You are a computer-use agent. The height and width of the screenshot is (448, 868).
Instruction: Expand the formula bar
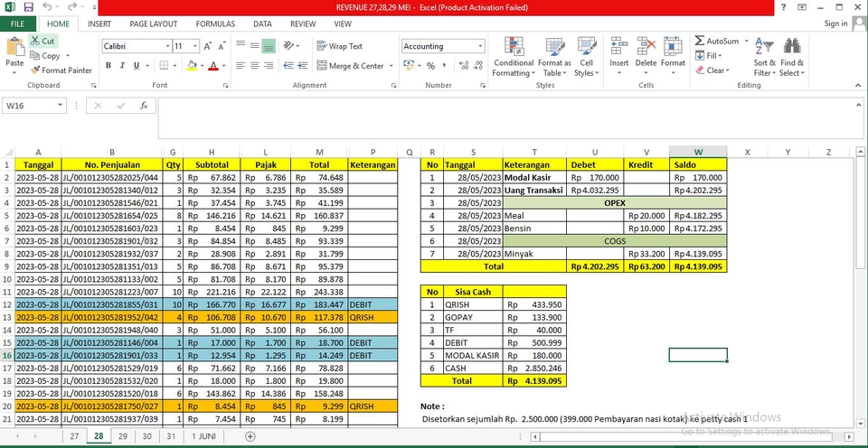point(859,105)
